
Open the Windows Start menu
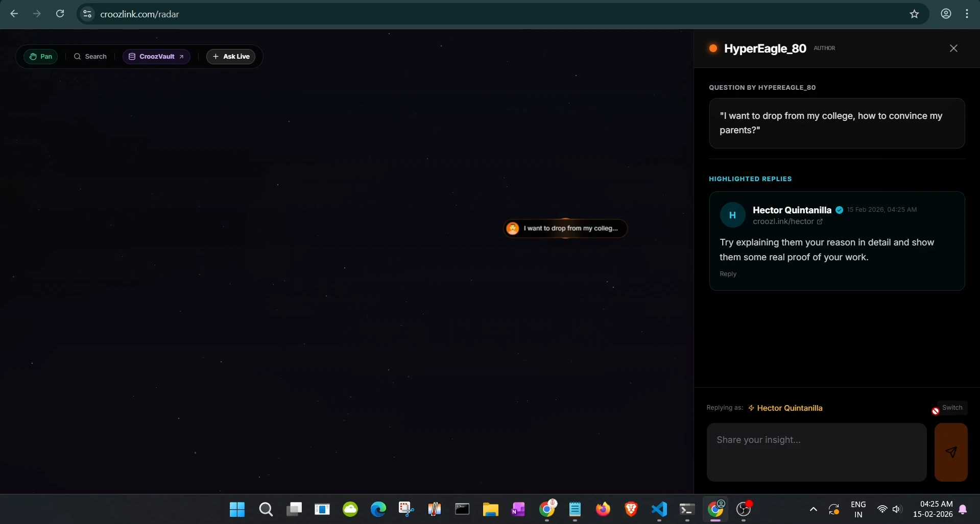236,509
